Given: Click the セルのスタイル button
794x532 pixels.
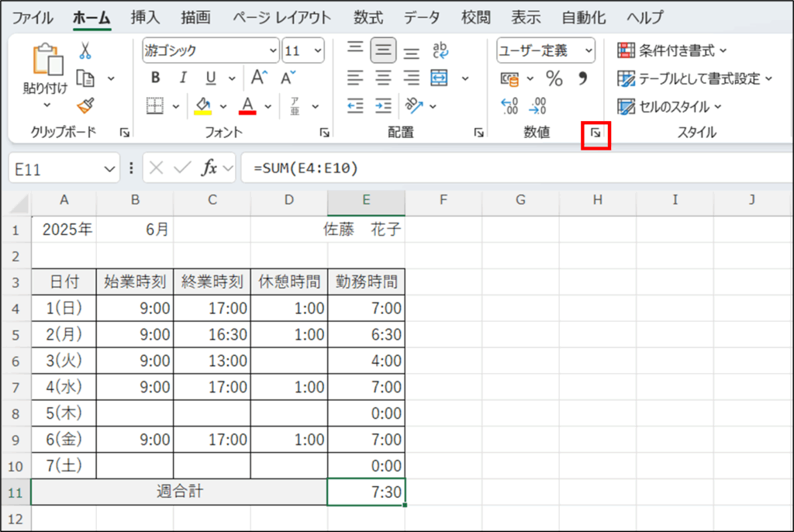Looking at the screenshot, I should [669, 106].
